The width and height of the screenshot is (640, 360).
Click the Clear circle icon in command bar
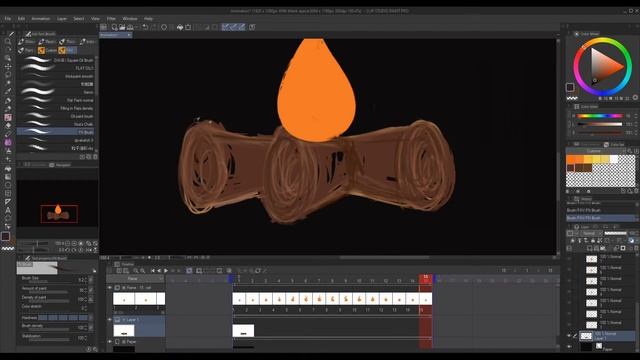pyautogui.click(x=164, y=27)
